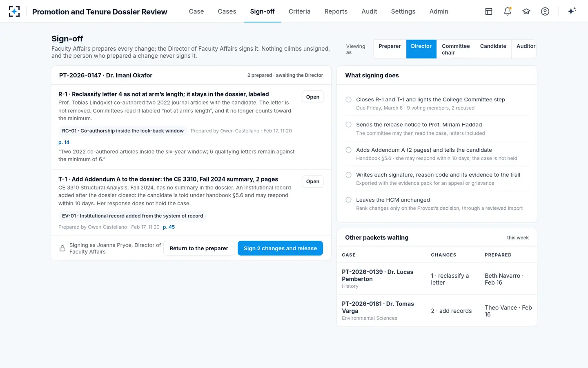Click the CHANGES column header

coord(443,255)
